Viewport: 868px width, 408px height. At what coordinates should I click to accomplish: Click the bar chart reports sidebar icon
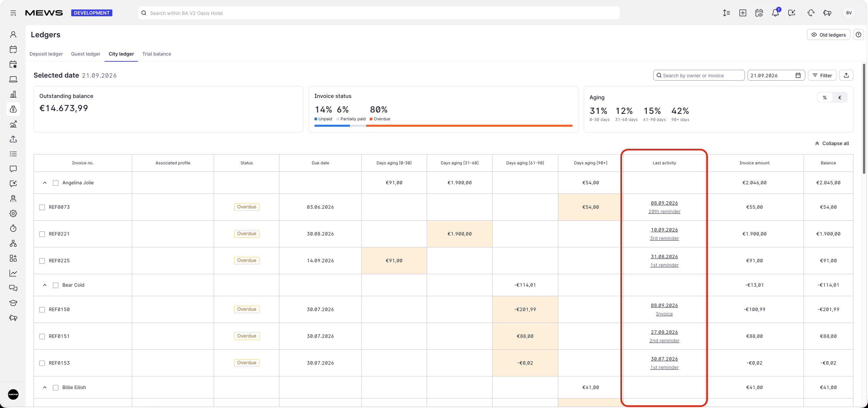(13, 94)
